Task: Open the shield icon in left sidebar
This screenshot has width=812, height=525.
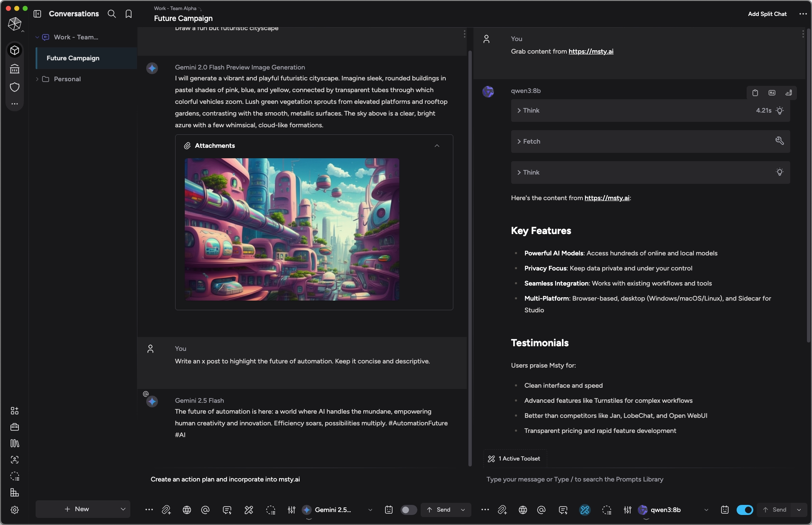Action: pos(15,87)
